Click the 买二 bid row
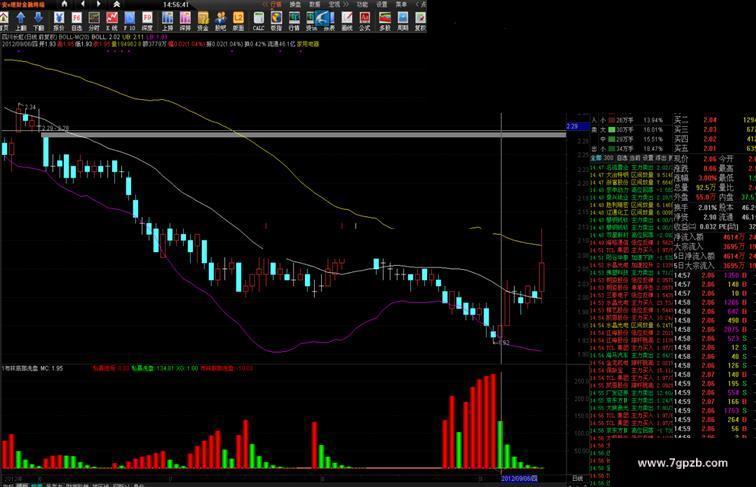 (715, 120)
